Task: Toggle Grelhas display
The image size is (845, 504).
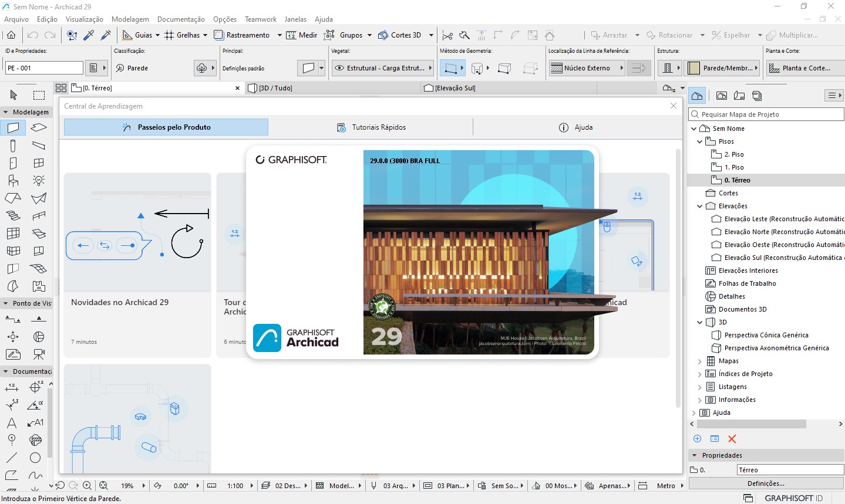Action: coord(187,35)
